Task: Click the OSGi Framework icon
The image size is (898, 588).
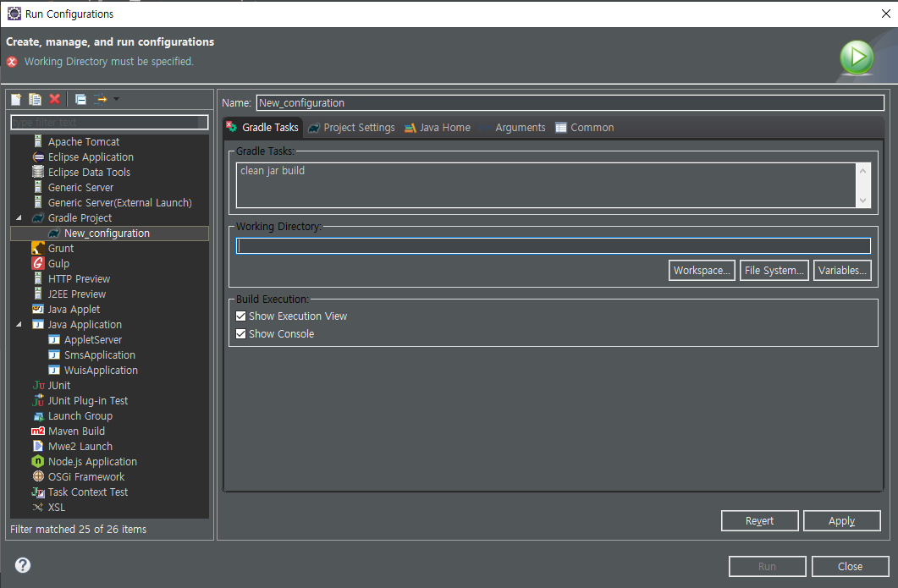Action: (x=38, y=476)
